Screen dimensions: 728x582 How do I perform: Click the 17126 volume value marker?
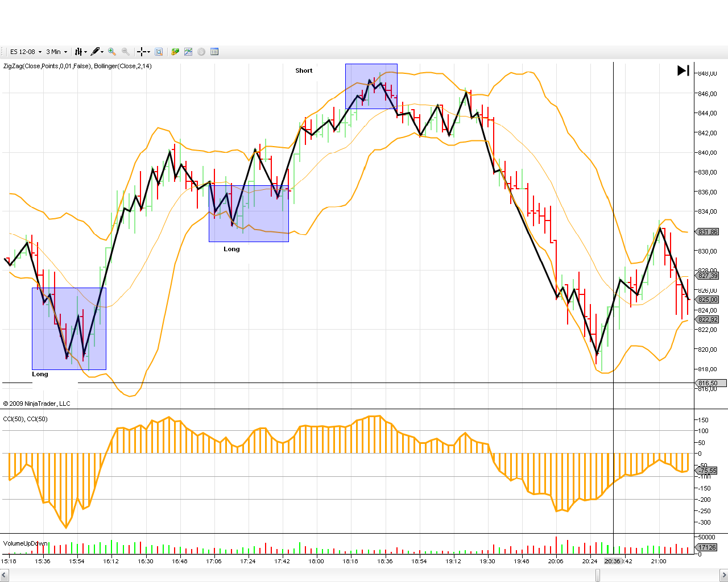click(x=707, y=547)
